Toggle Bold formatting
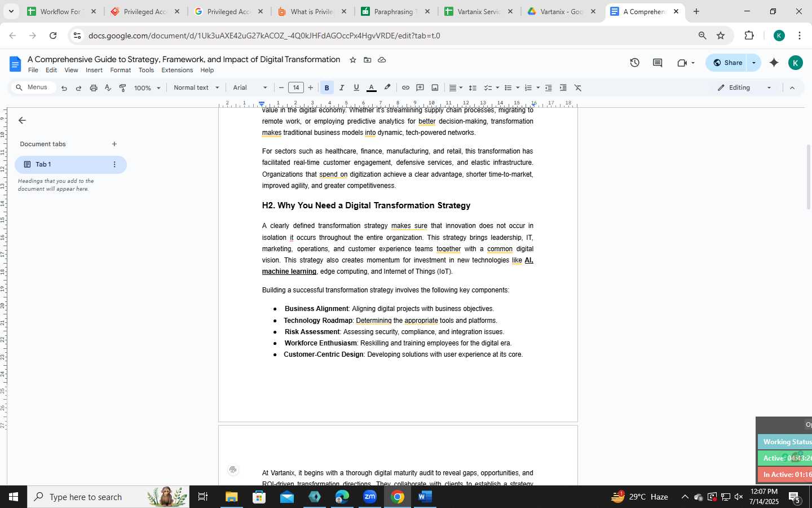Image resolution: width=812 pixels, height=508 pixels. tap(326, 87)
